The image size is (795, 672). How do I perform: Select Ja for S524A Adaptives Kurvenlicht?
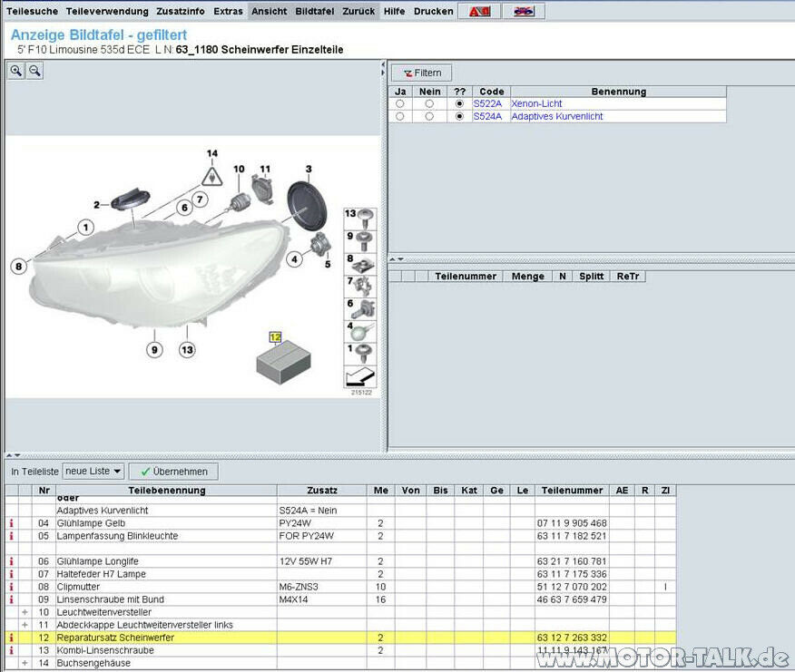pos(400,116)
